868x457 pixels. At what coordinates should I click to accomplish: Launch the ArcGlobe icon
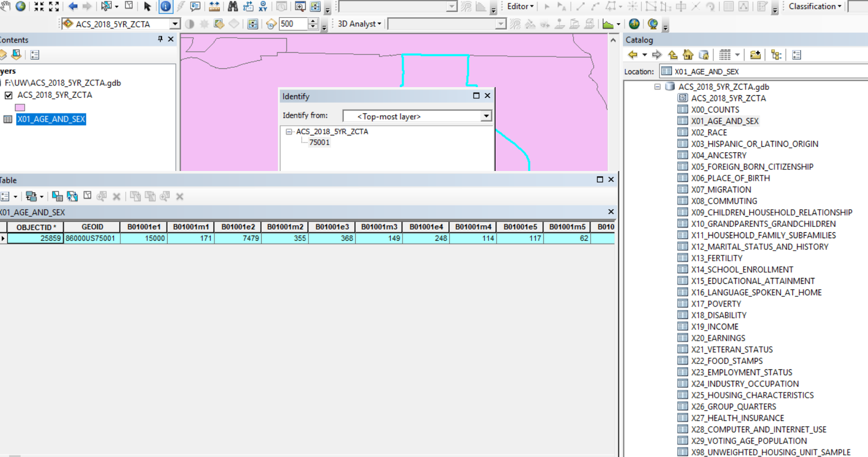pos(652,24)
